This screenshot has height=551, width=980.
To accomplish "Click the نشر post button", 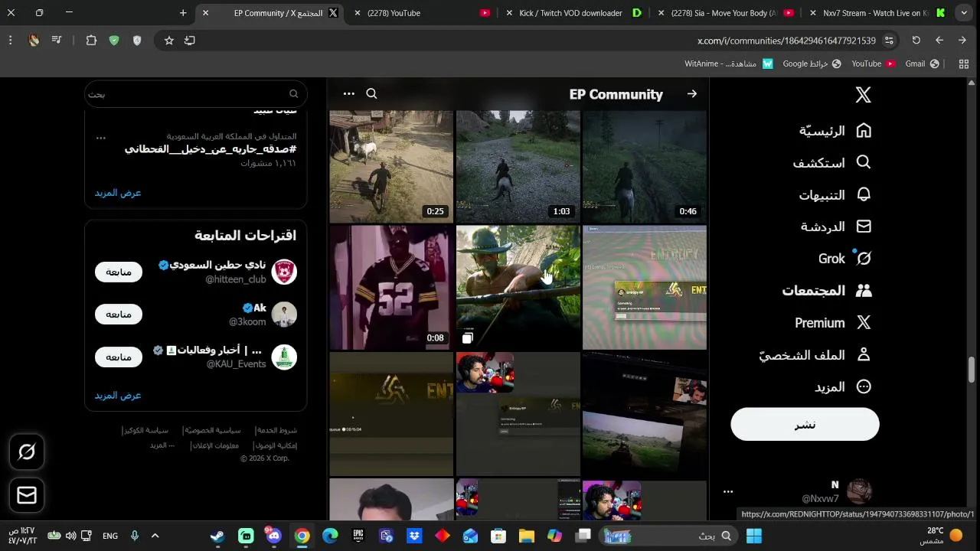I will 805,424.
